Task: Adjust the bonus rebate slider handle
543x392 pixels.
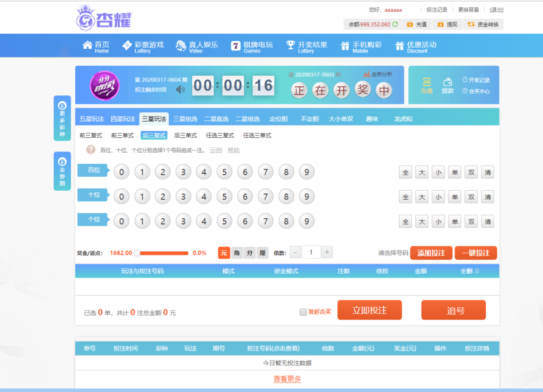Action: [x=137, y=253]
